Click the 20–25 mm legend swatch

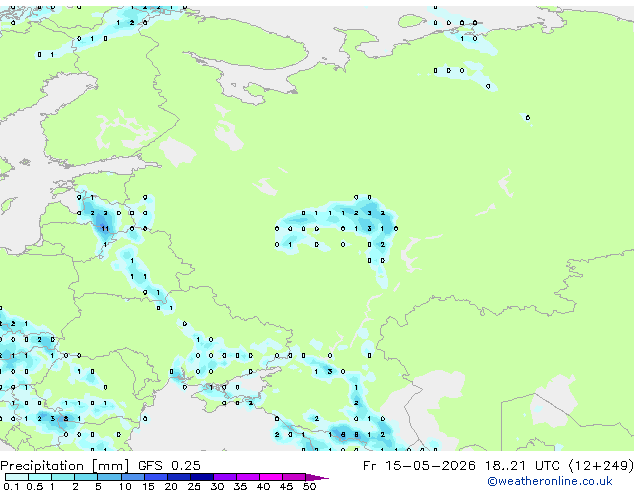point(179,477)
